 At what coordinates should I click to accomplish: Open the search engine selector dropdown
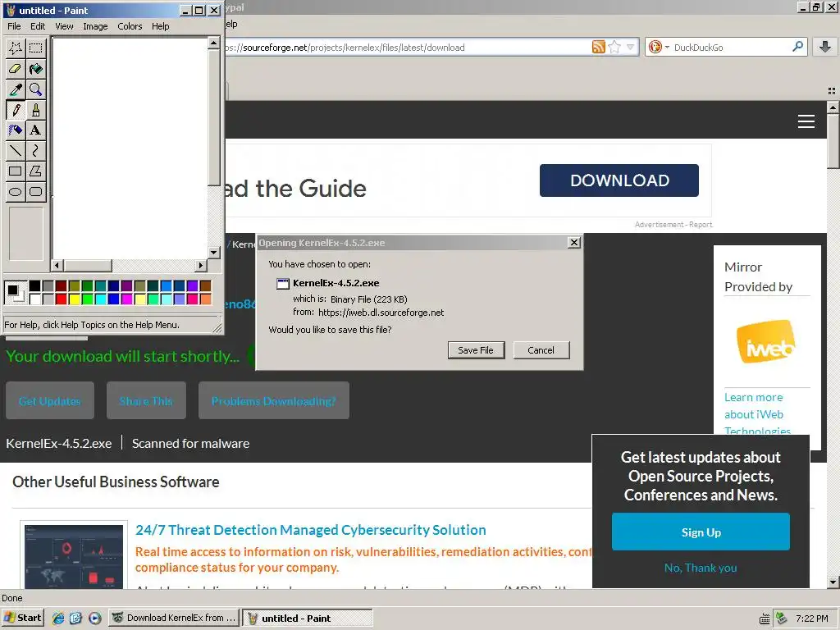658,47
